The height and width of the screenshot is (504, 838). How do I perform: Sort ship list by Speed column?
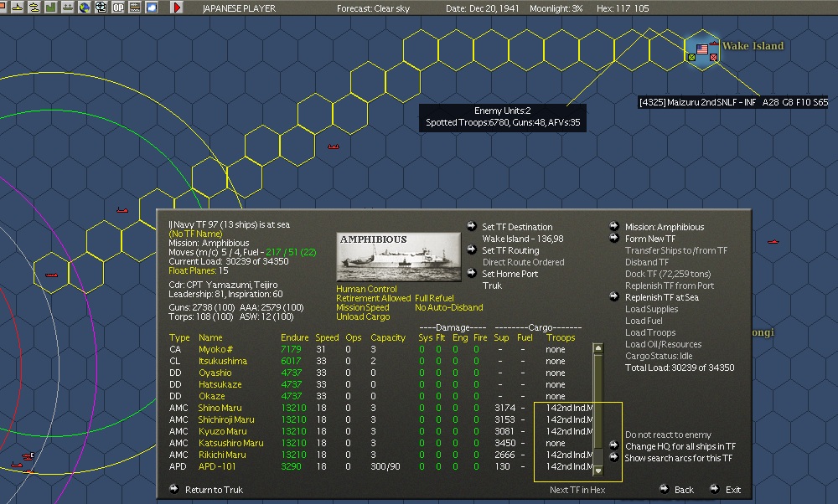pos(327,337)
